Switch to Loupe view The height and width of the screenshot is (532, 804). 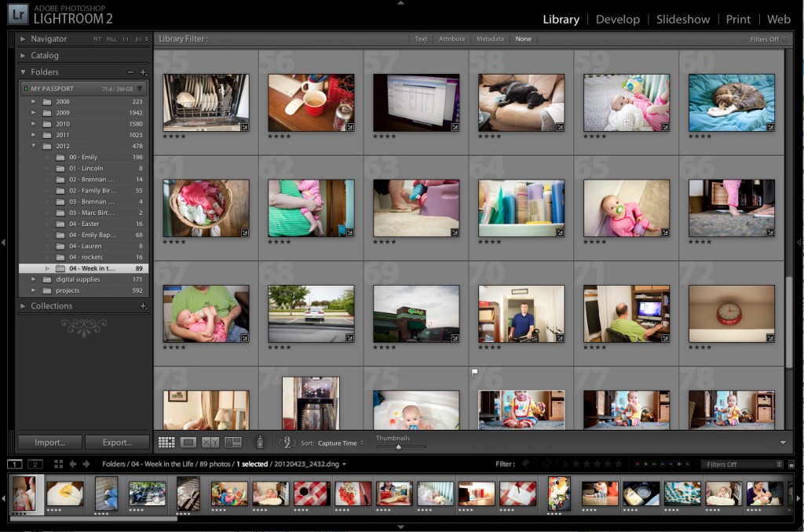(x=188, y=443)
